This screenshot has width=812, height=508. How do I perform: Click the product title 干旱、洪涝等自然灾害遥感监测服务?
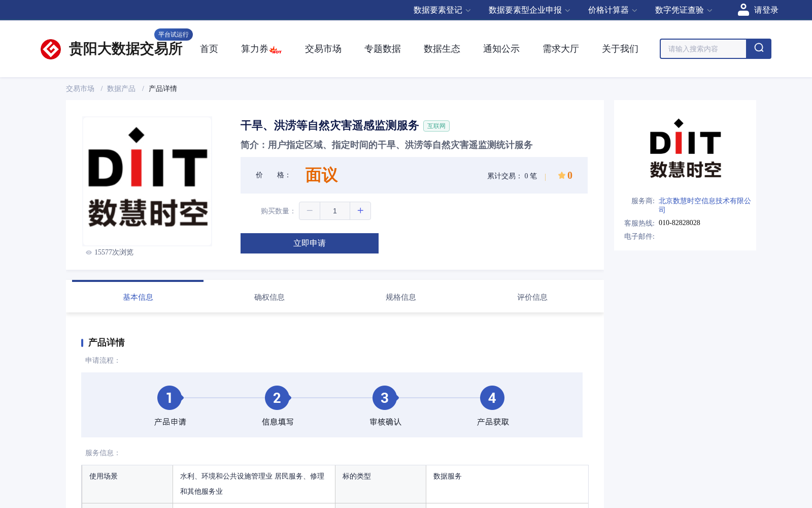pos(330,125)
